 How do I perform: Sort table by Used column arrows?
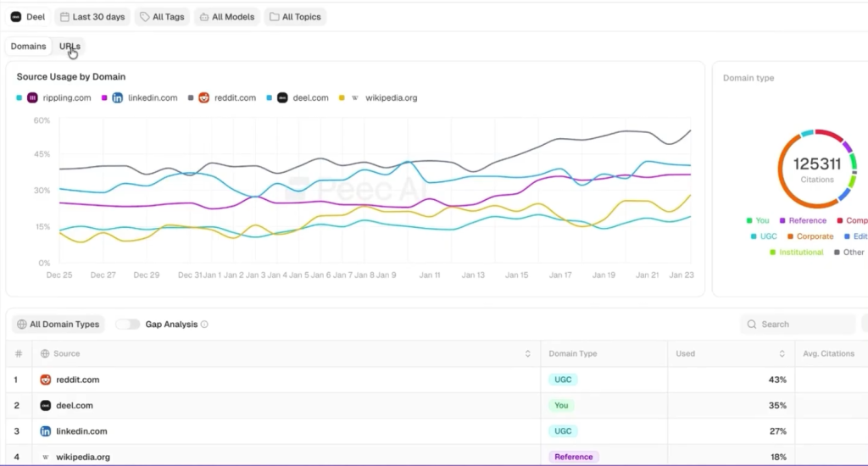pyautogui.click(x=782, y=353)
